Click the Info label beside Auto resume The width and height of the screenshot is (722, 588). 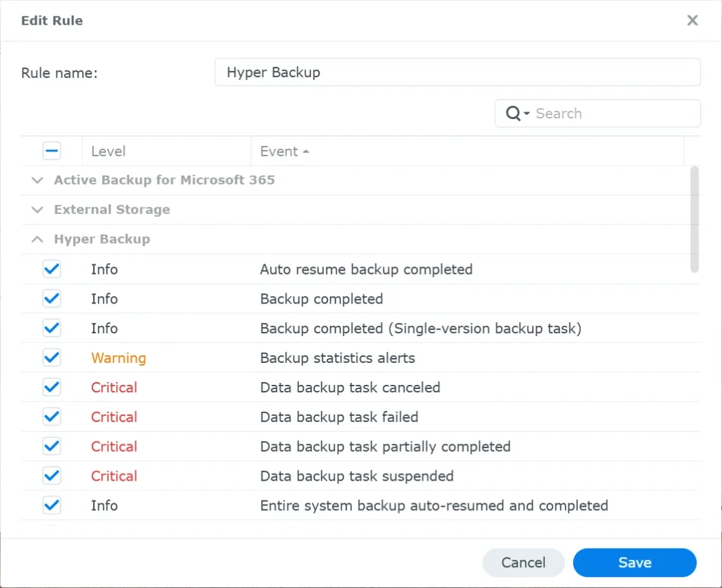(x=105, y=269)
